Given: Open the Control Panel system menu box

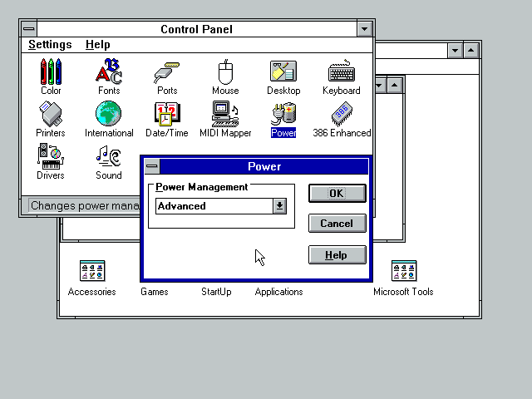Looking at the screenshot, I should click(29, 29).
